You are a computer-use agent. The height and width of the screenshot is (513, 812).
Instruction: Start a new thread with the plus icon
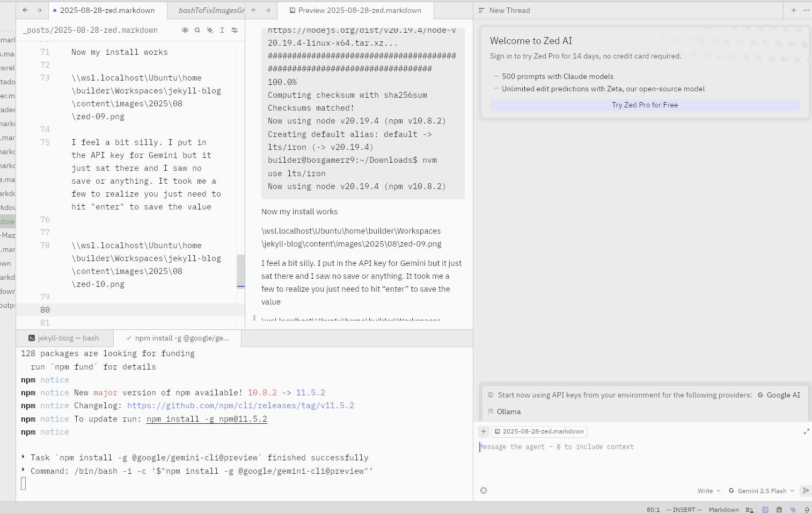click(794, 10)
